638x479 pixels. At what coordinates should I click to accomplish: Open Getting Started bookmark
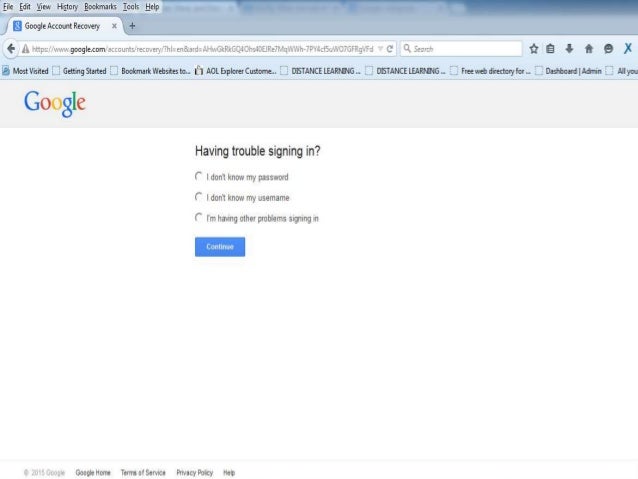point(80,71)
